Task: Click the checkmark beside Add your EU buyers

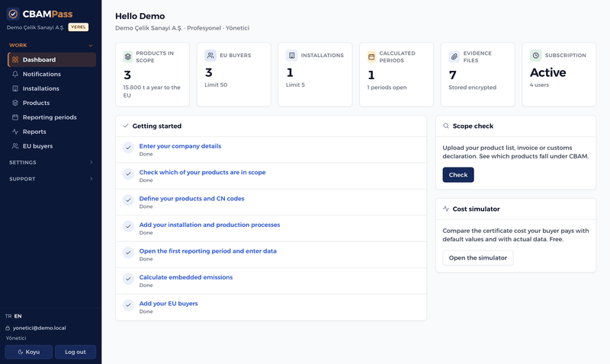Action: [128, 305]
